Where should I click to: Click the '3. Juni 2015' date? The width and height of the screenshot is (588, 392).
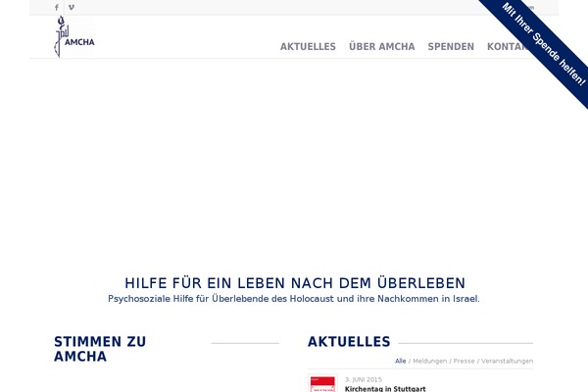click(x=363, y=379)
